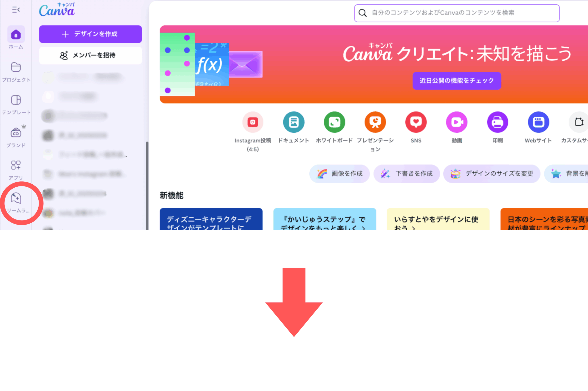
Task: Select the Webサイト icon
Action: pyautogui.click(x=538, y=122)
